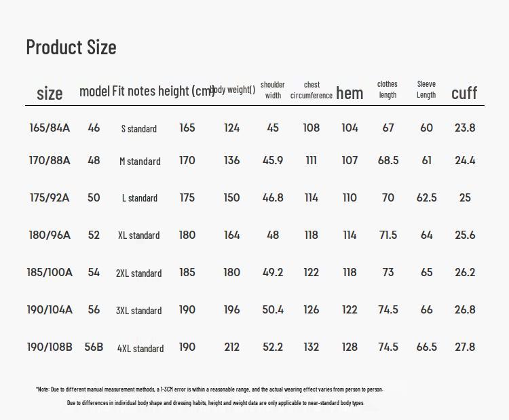Click the 175/92A size row label

pyautogui.click(x=50, y=197)
